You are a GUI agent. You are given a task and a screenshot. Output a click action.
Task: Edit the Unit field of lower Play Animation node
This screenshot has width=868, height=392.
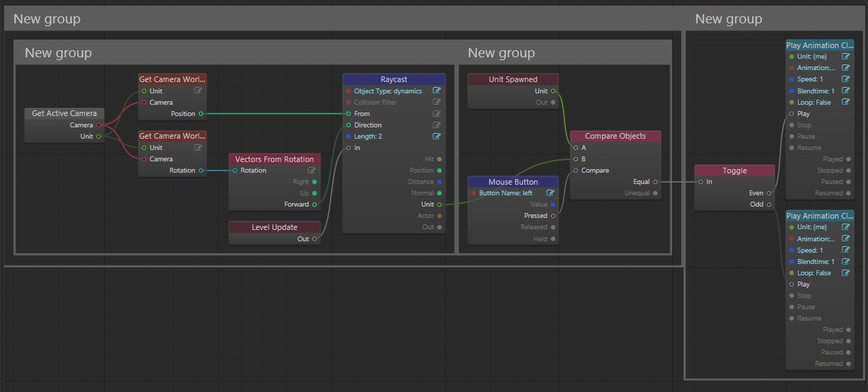[x=845, y=227]
